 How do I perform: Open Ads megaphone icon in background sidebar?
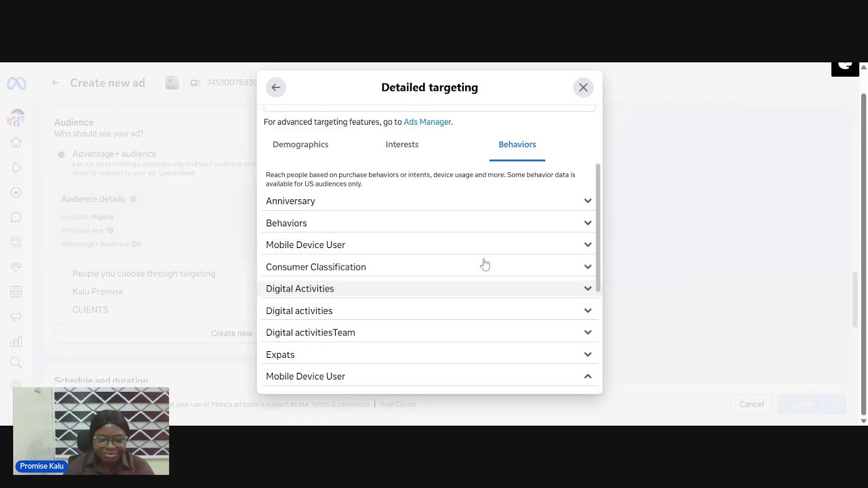16,317
